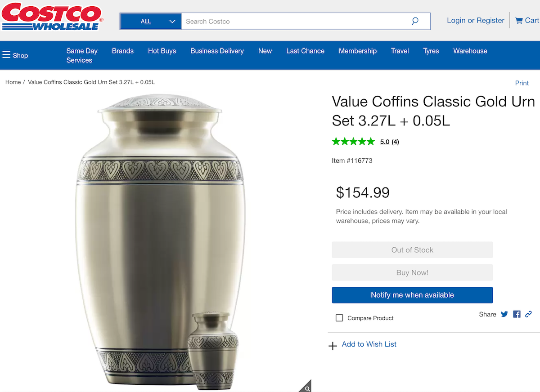Viewport: 540px width, 392px height.
Task: Share product on Facebook
Action: click(517, 314)
